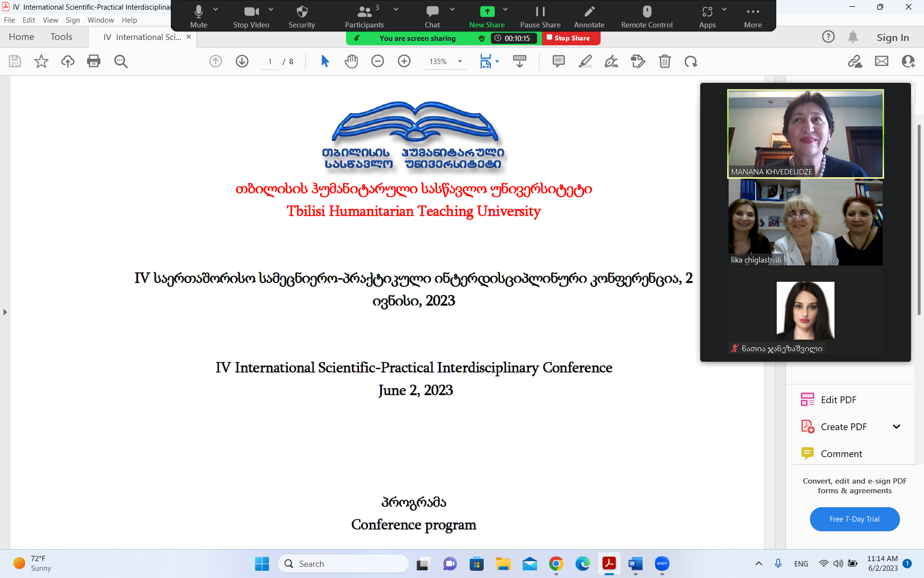Open Acrobat help question mark
Image resolution: width=924 pixels, height=578 pixels.
[x=828, y=37]
